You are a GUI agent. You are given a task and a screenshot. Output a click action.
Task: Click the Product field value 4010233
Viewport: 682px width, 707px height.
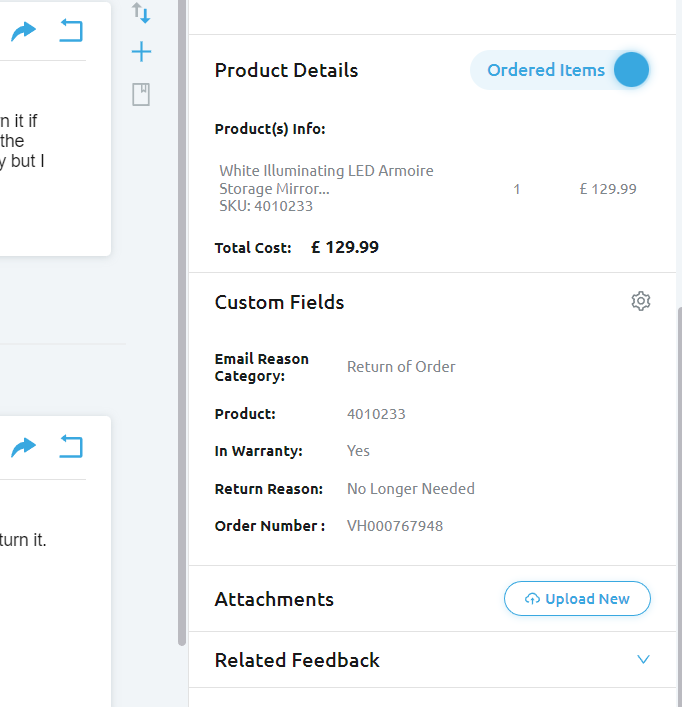click(376, 414)
